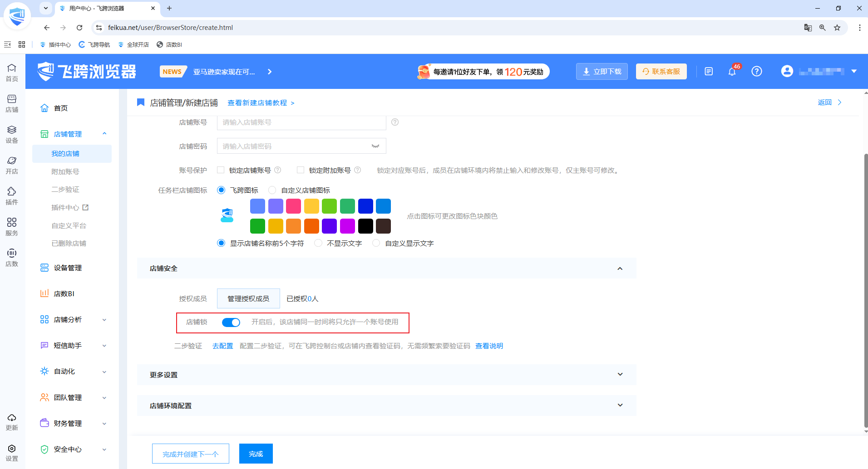This screenshot has height=469, width=868.
Task: Collapse the 店铺安全 section
Action: (x=620, y=269)
